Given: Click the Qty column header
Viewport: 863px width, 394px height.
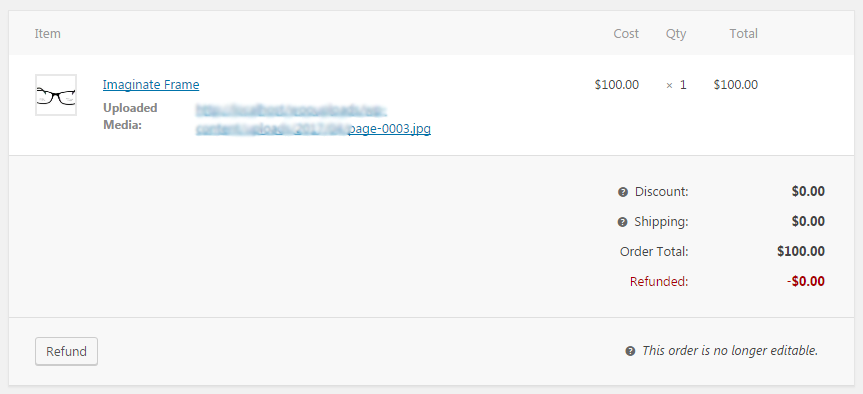Looking at the screenshot, I should pos(676,34).
